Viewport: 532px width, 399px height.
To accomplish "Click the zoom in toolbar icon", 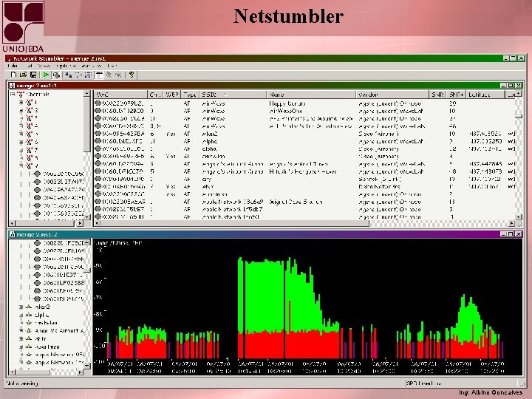I will [x=109, y=75].
